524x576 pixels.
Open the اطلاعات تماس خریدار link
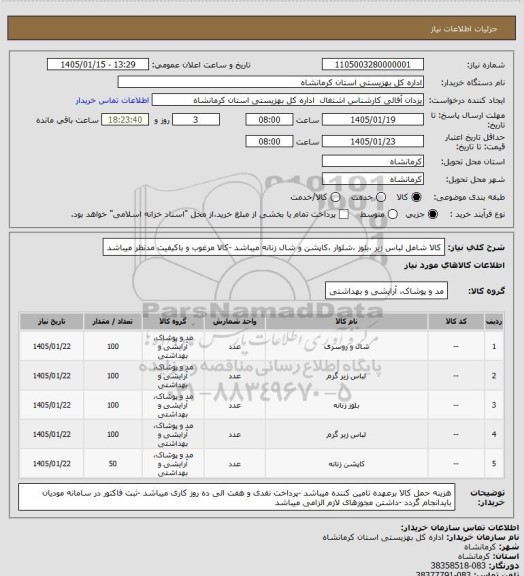tap(112, 100)
